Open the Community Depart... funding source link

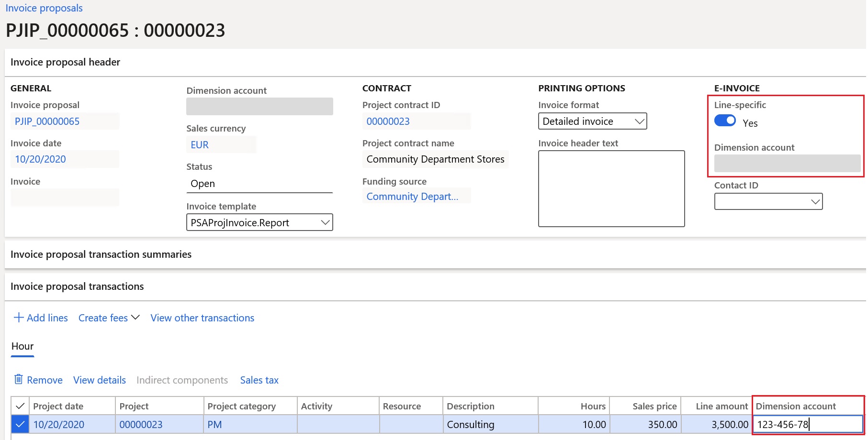[412, 197]
